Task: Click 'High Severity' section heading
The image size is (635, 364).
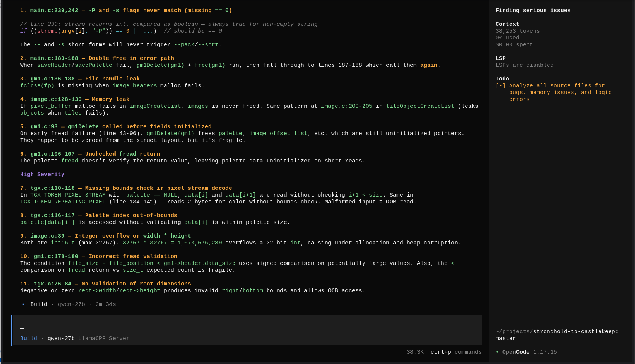Action: [x=42, y=175]
